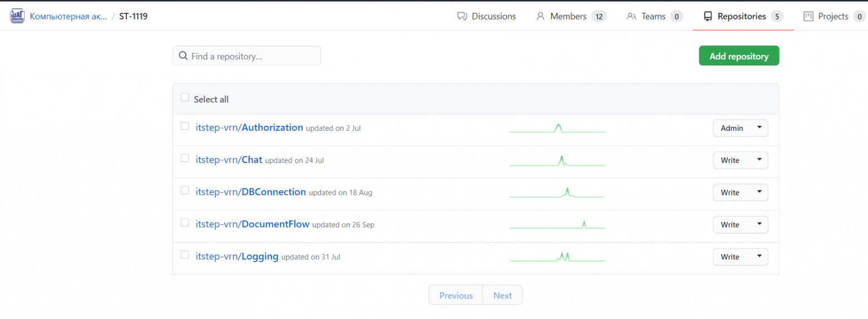The image size is (868, 319).
Task: Click the DBConnection activity sparkline graph
Action: pos(557,193)
